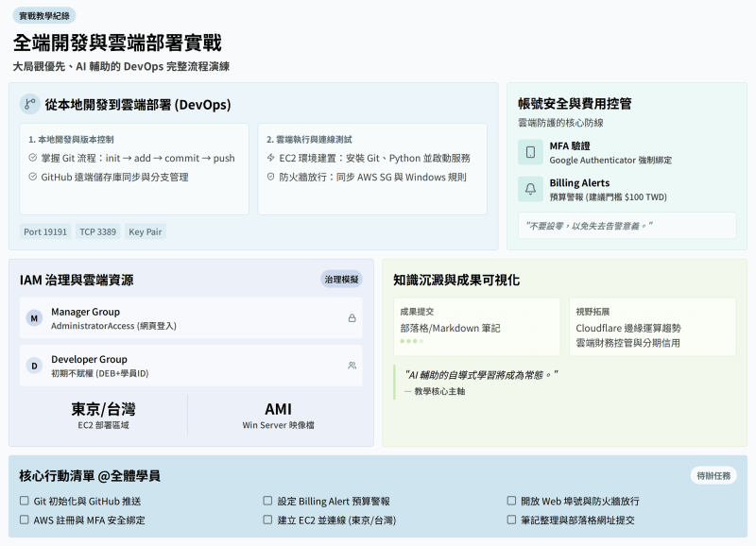Click the git branch icon beside DevOps heading

coord(30,104)
